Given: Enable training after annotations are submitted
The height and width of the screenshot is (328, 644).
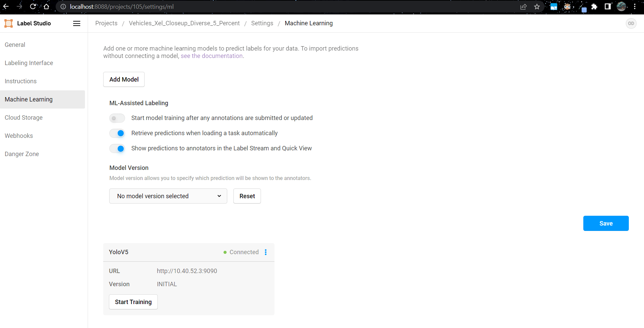Looking at the screenshot, I should [x=117, y=118].
